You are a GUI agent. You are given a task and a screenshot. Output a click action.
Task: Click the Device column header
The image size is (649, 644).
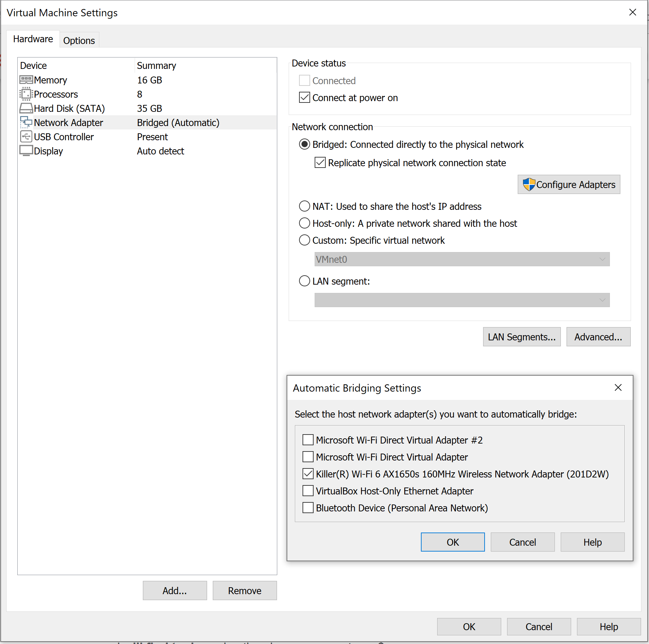point(33,65)
